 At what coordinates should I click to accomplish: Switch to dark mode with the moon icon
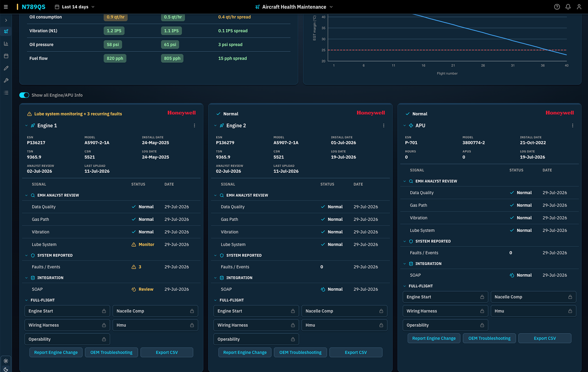point(6,369)
